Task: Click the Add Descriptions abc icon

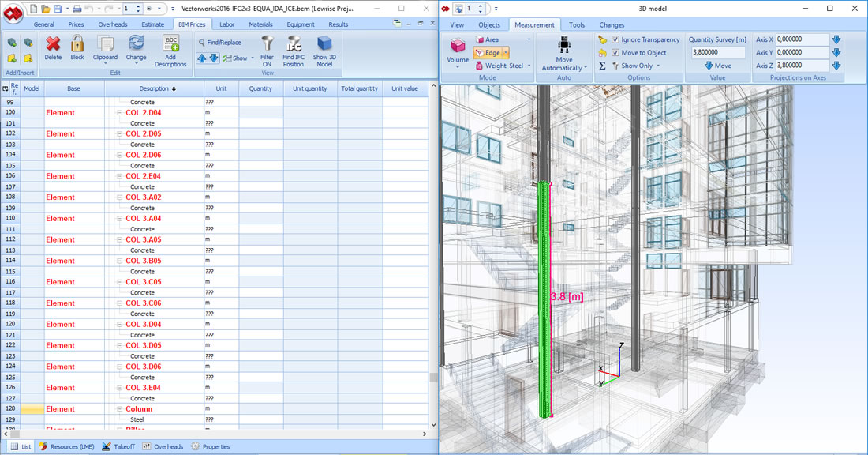Action: click(x=170, y=43)
